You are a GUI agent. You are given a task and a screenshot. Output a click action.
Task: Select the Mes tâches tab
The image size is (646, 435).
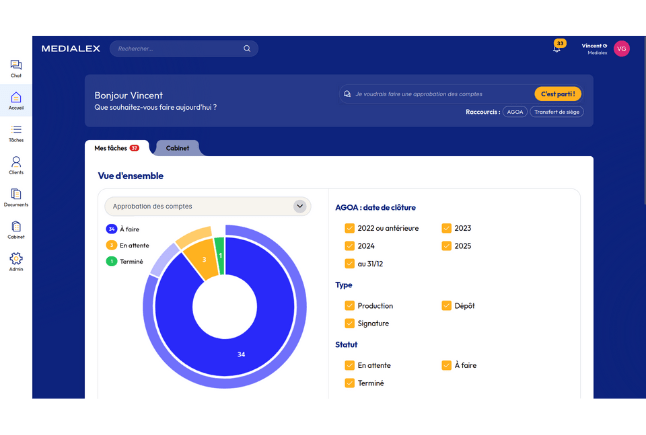(116, 148)
